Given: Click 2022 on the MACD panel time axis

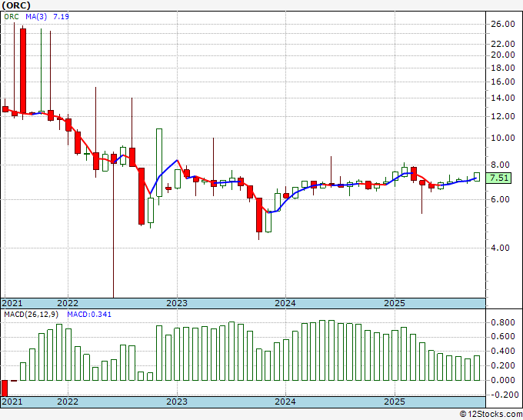Looking at the screenshot, I should (68, 402).
